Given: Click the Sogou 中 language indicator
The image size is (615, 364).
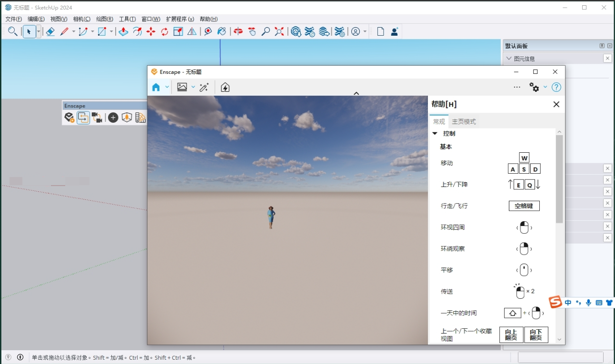Looking at the screenshot, I should [x=568, y=303].
